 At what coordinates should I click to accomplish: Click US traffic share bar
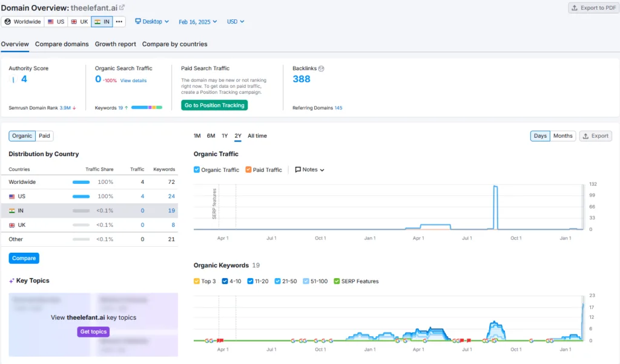[x=81, y=197]
